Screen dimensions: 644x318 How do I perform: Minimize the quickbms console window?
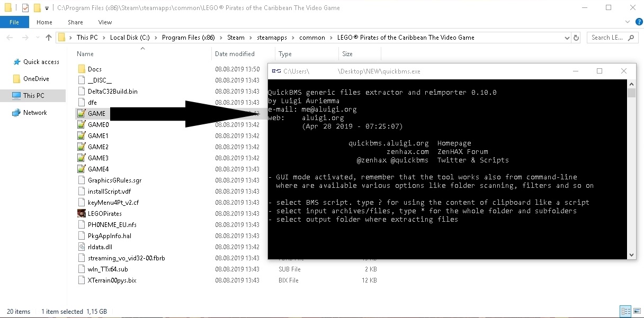click(x=575, y=71)
